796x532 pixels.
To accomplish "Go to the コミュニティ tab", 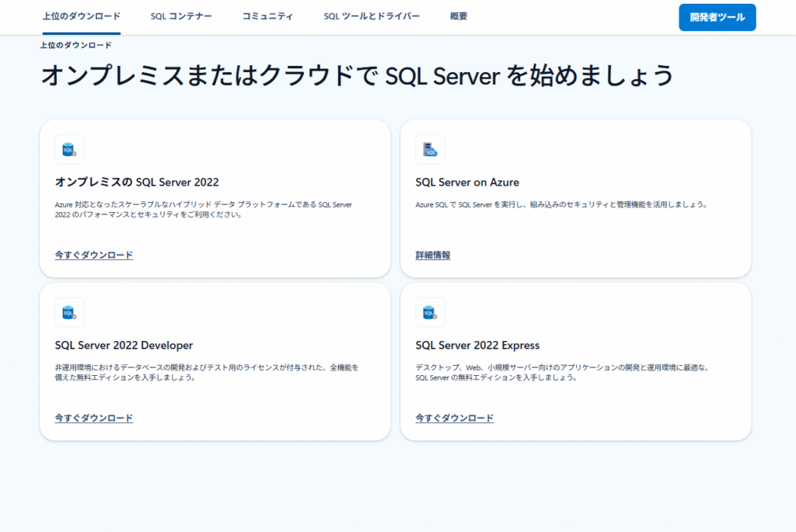I will click(267, 16).
